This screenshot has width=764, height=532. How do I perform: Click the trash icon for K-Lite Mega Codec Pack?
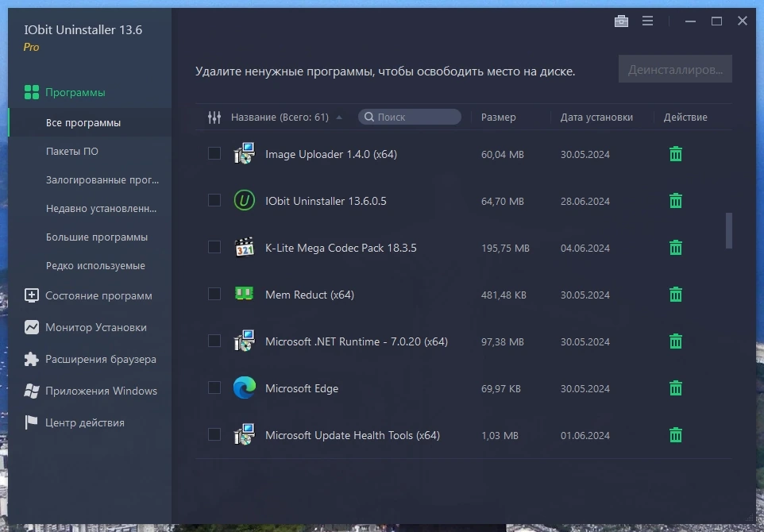675,248
